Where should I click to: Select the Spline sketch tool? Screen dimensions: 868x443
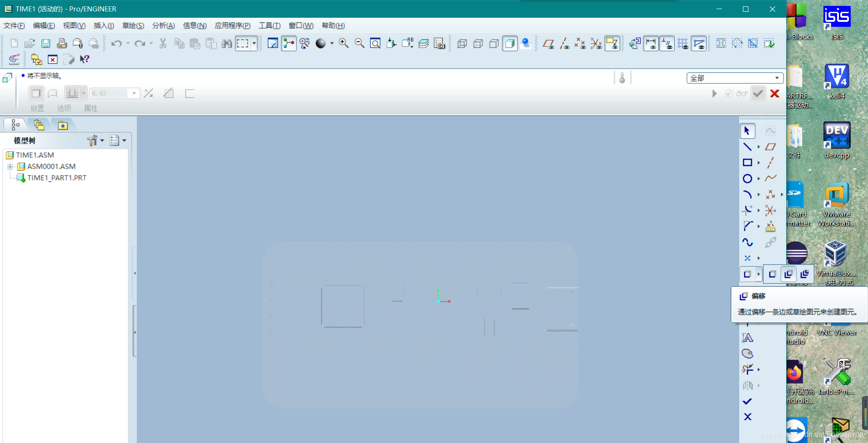tap(747, 242)
